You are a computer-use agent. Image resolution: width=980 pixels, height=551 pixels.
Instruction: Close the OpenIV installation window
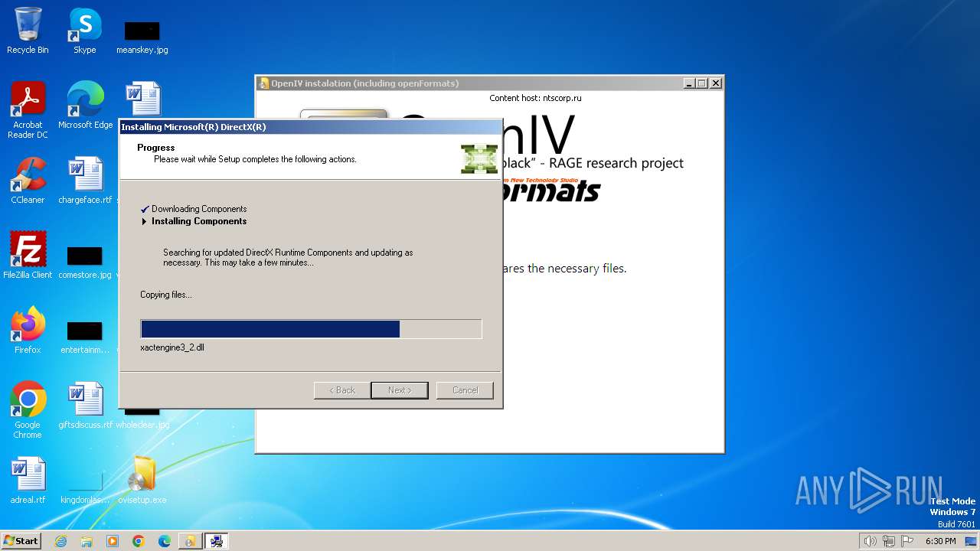click(x=716, y=83)
